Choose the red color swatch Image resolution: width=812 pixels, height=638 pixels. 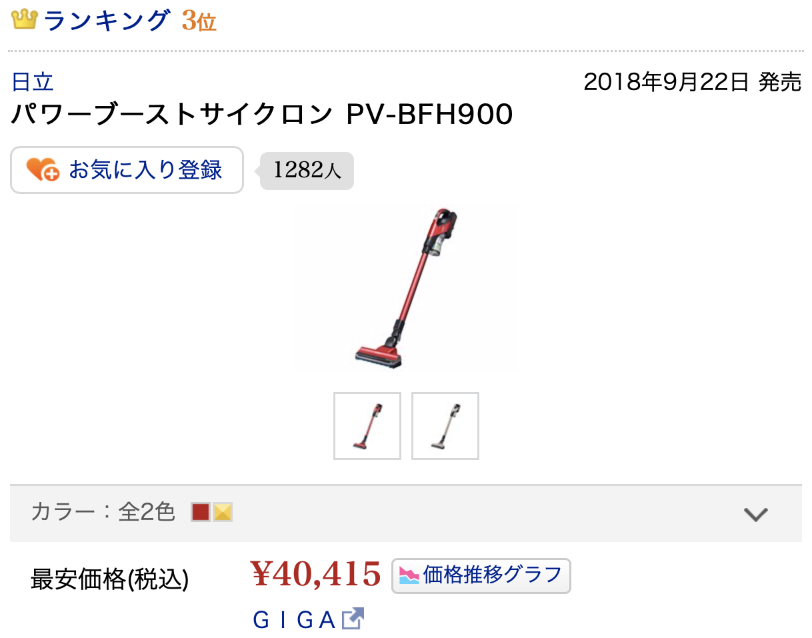[200, 512]
